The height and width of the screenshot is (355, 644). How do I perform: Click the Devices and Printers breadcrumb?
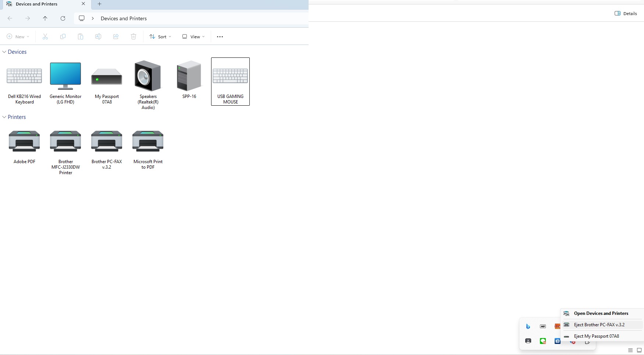tap(124, 18)
